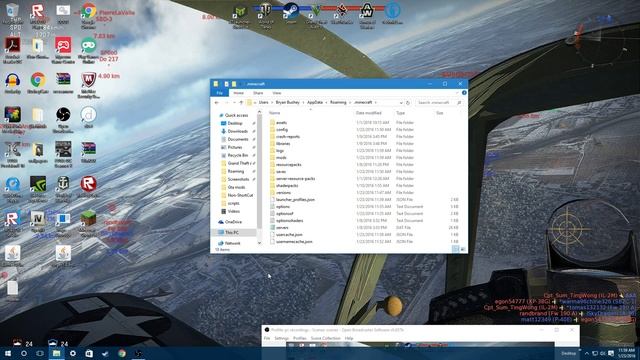Image resolution: width=640 pixels, height=360 pixels.
Task: Open the recent locations dropdown arrow
Action: point(234,102)
